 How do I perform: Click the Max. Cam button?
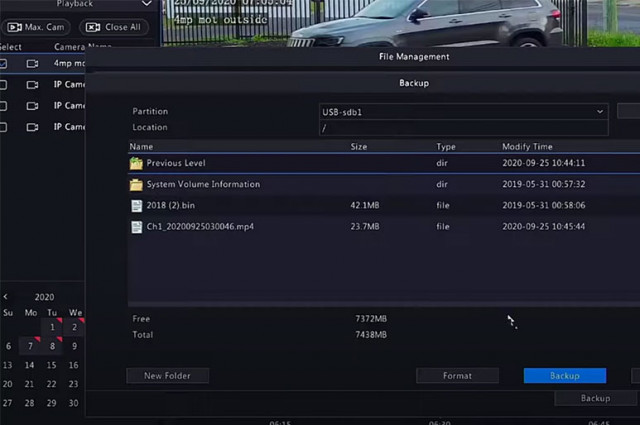(x=36, y=27)
